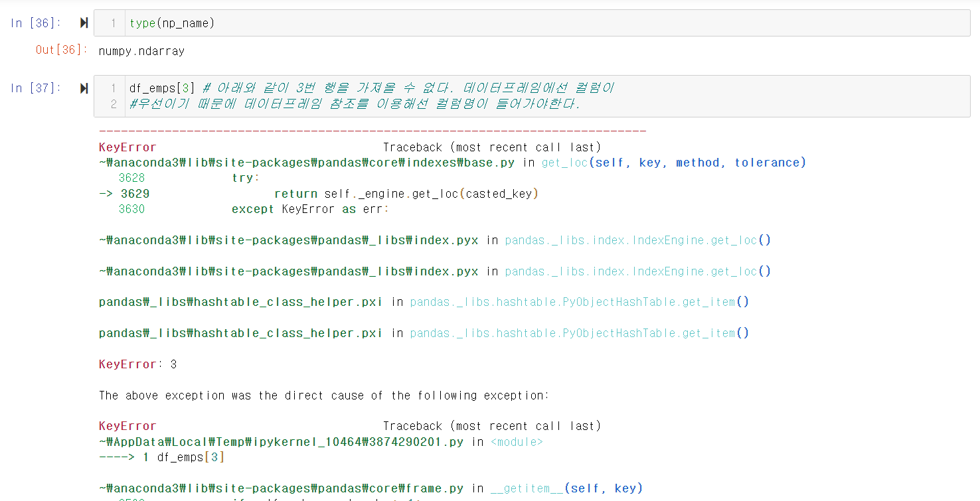Click the second KeyError heading in traceback

[127, 426]
